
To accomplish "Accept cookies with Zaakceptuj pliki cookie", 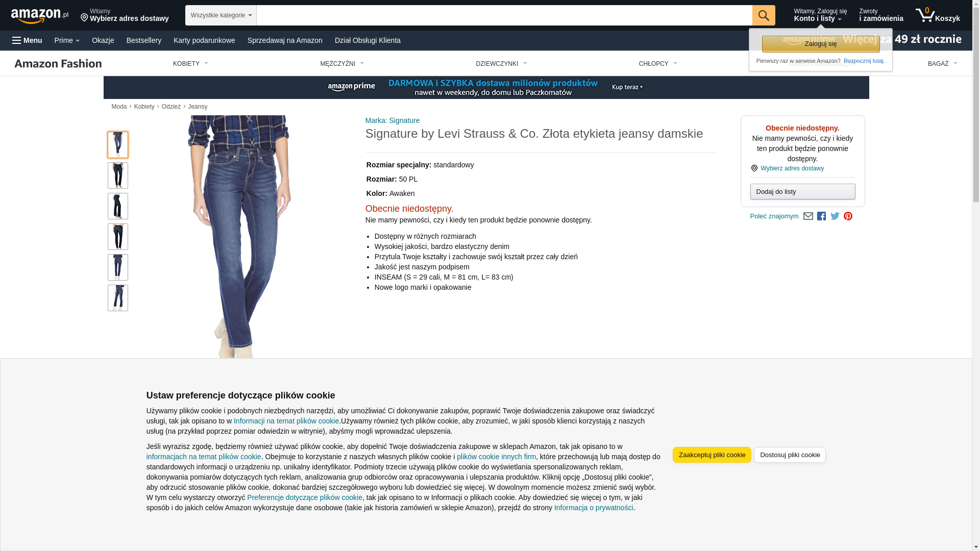I will (x=712, y=455).
